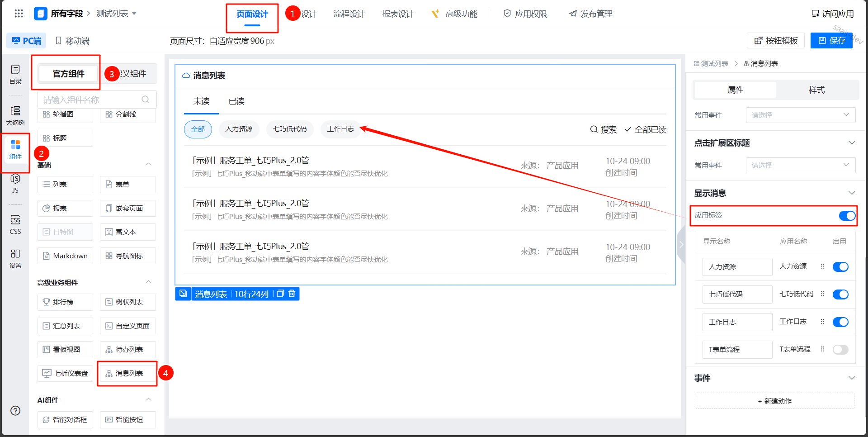The height and width of the screenshot is (437, 868).
Task: Disable the 应用标签 toggle
Action: [846, 216]
